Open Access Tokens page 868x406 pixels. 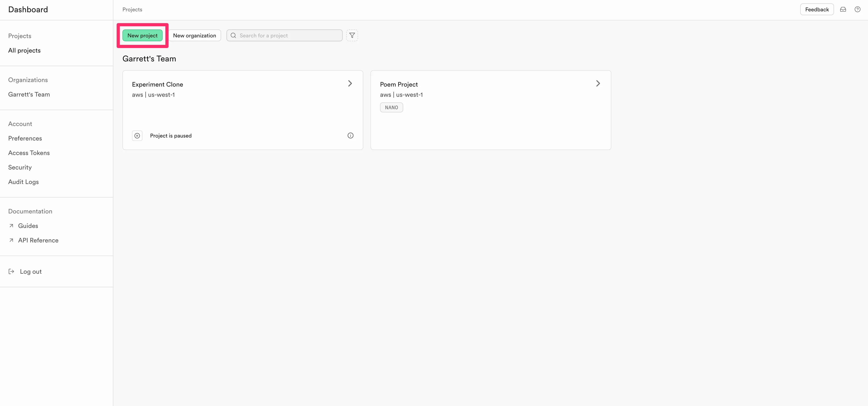pos(29,153)
